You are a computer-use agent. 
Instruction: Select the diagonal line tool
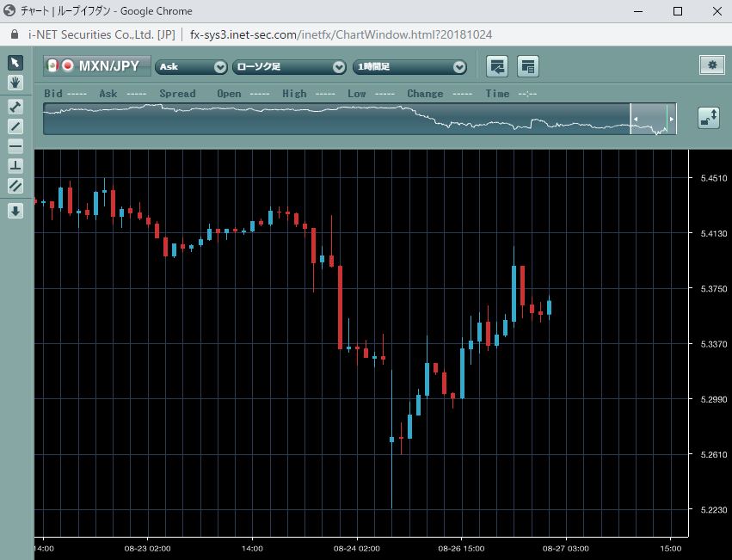click(15, 126)
